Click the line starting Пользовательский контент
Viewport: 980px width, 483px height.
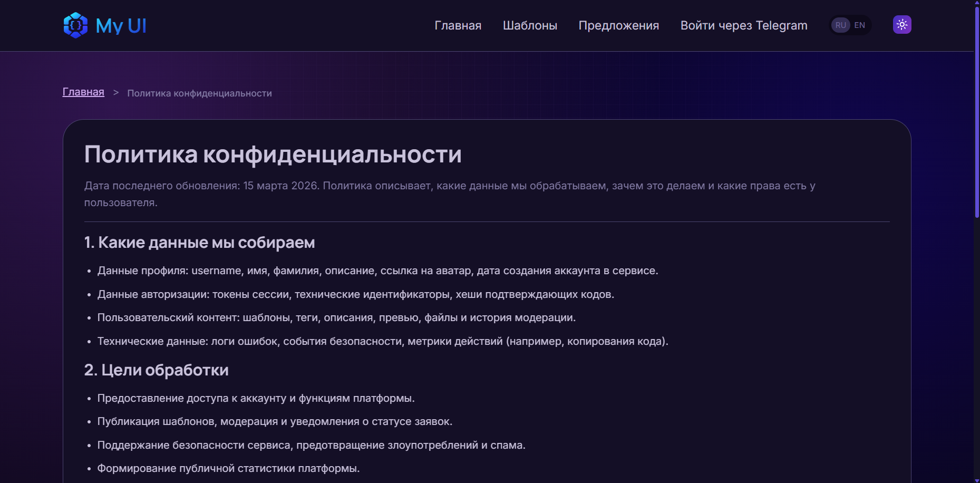pos(337,317)
